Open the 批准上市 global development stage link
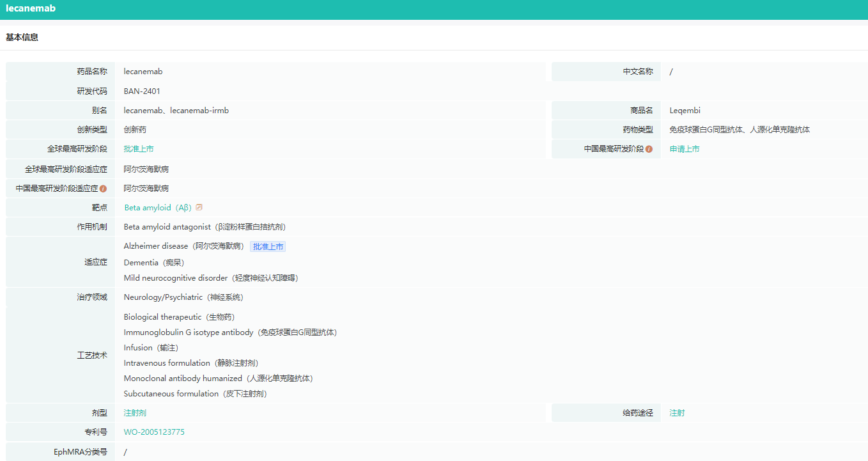 click(139, 149)
